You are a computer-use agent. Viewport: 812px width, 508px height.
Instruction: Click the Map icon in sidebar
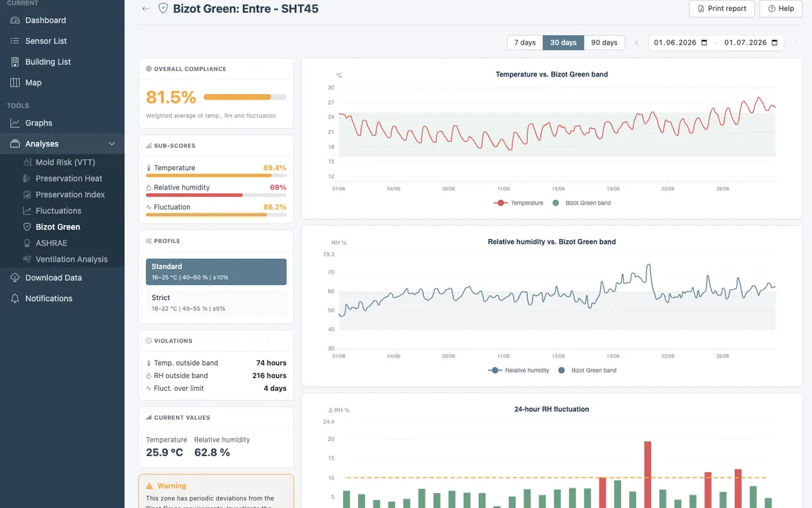pyautogui.click(x=15, y=83)
